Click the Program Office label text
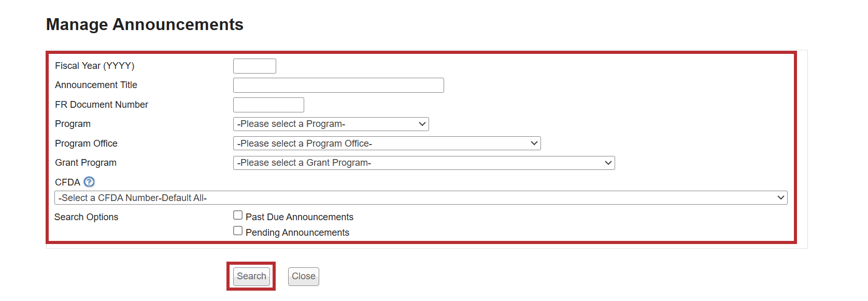Viewport: 868px width, 301px height. 86,144
